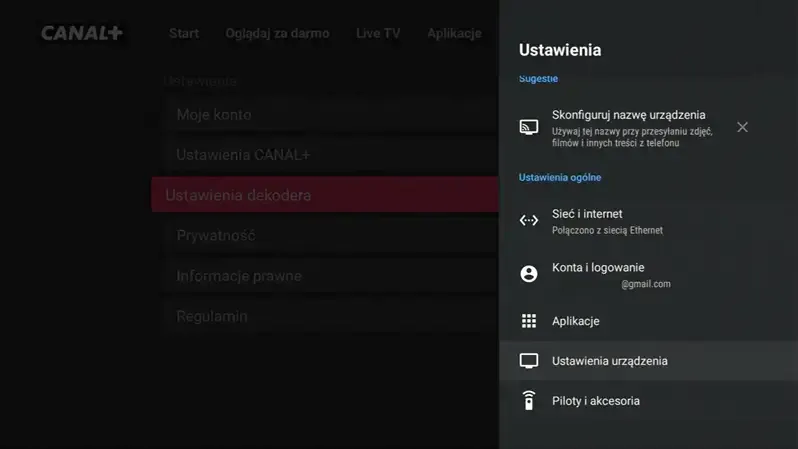The width and height of the screenshot is (798, 449).
Task: Open Ustawienia urządzenia
Action: 648,361
